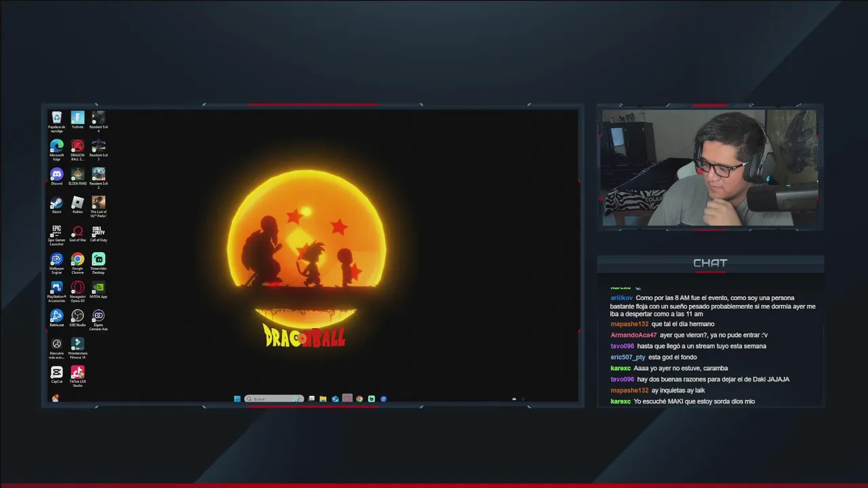The height and width of the screenshot is (488, 868).
Task: Select the OBS Studio desktop icon
Action: pyautogui.click(x=77, y=318)
